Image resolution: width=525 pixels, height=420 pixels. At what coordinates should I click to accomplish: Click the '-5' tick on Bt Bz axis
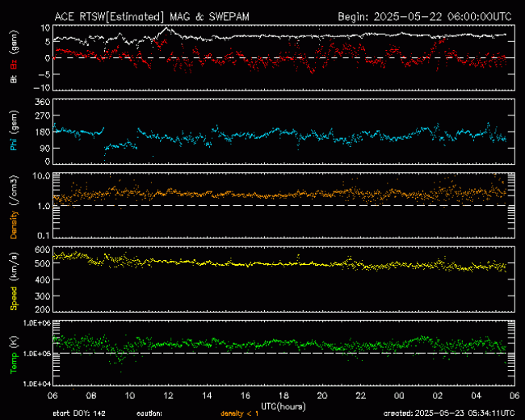[44, 74]
